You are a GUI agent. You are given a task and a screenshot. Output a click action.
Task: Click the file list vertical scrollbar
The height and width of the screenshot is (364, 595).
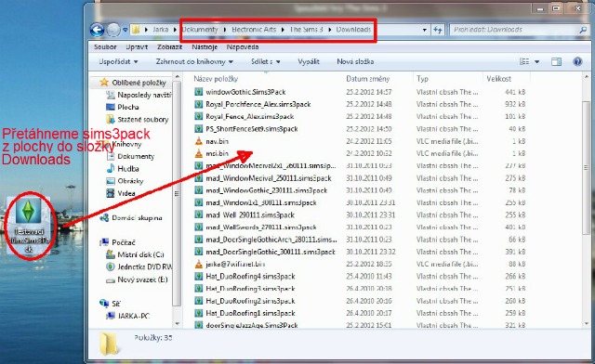[x=587, y=167]
